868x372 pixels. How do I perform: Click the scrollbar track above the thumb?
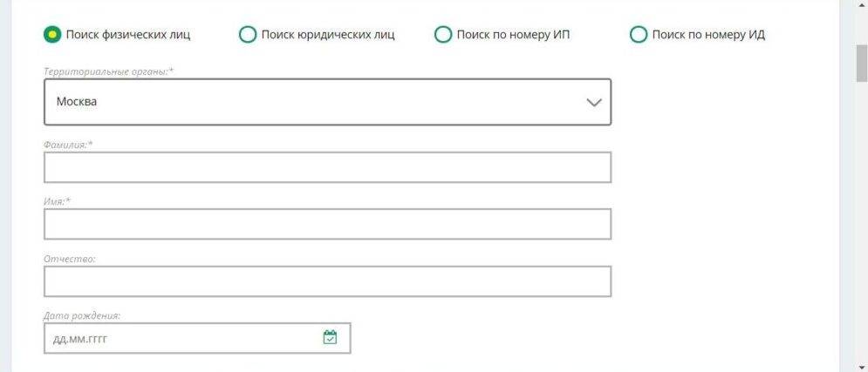861,28
